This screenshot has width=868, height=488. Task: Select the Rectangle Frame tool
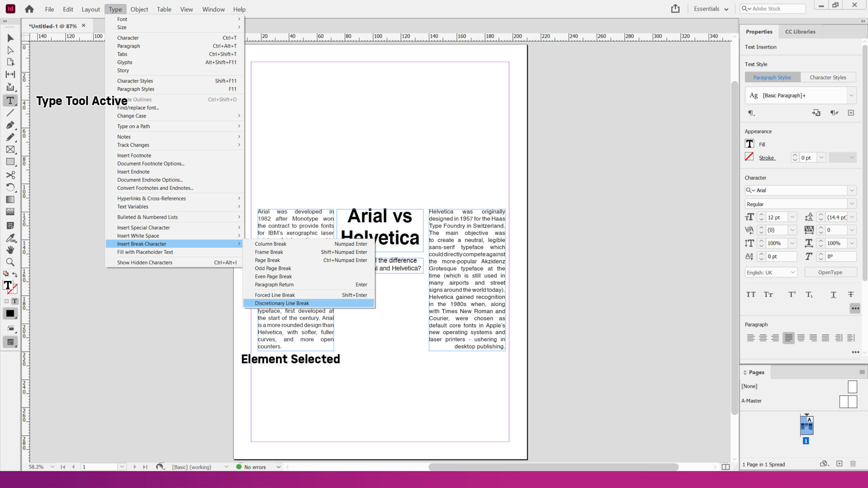coord(10,150)
